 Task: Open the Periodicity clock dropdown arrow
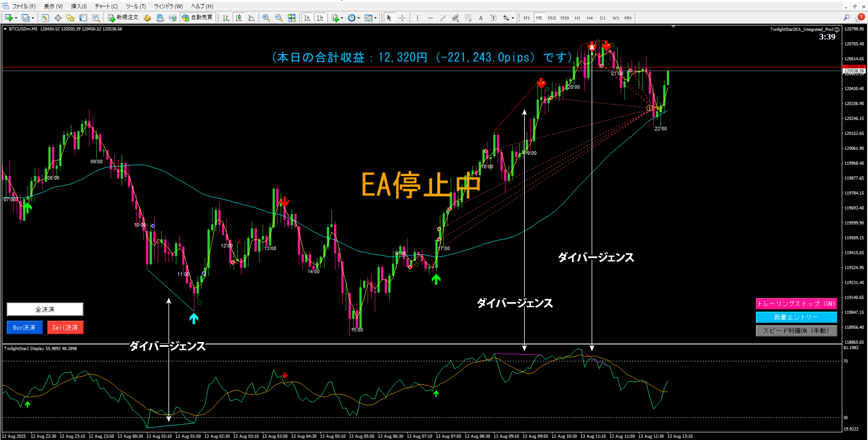coord(359,18)
